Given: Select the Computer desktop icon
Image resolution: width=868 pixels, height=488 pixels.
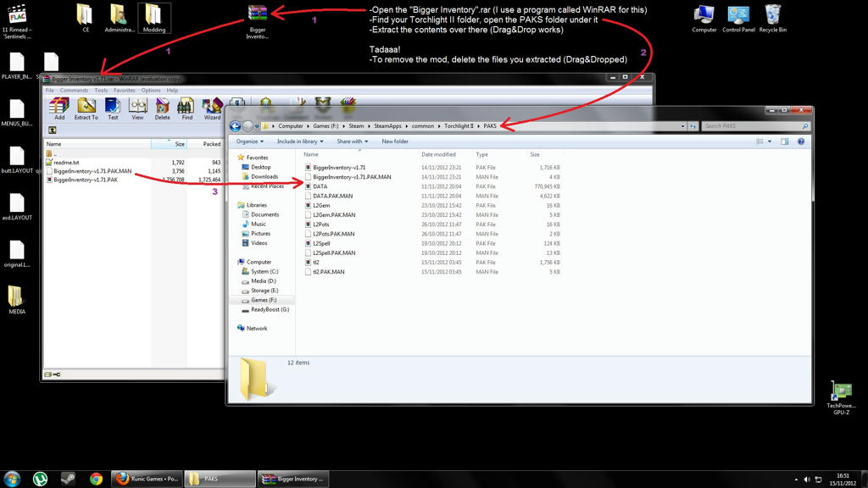Looking at the screenshot, I should (704, 19).
